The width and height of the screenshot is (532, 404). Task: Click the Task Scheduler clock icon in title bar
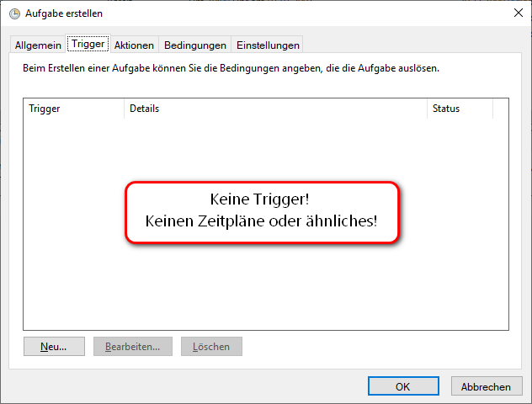pos(14,14)
